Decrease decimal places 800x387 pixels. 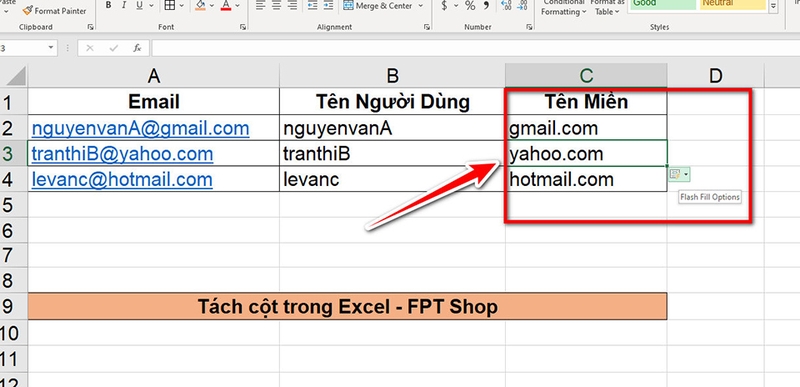click(522, 6)
